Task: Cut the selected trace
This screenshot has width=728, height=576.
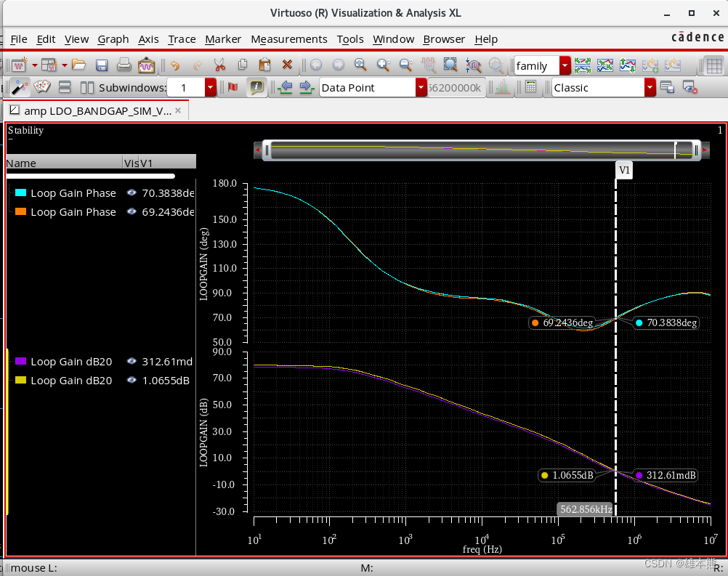Action: [219, 65]
